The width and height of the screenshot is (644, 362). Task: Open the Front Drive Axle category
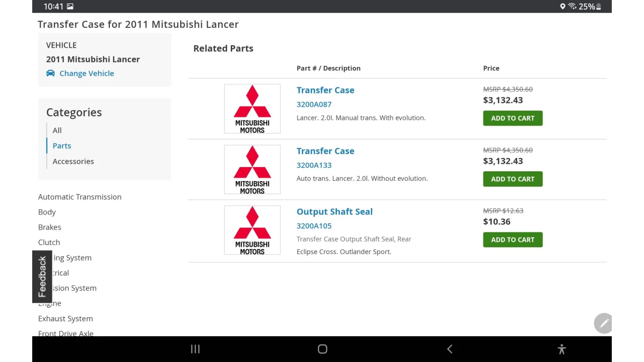[66, 333]
